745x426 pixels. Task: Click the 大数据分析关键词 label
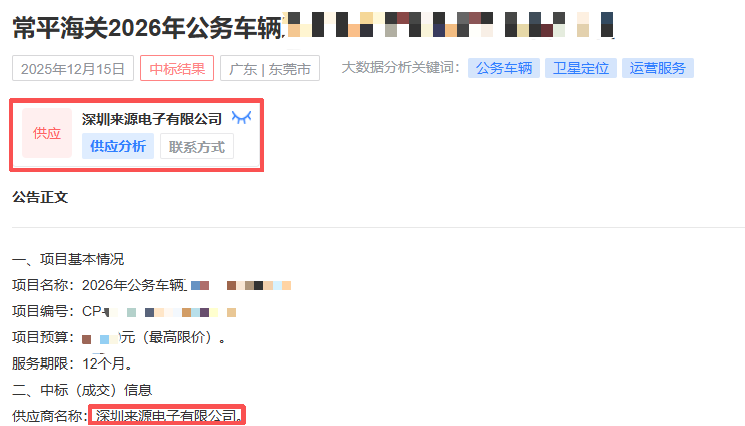pos(401,67)
